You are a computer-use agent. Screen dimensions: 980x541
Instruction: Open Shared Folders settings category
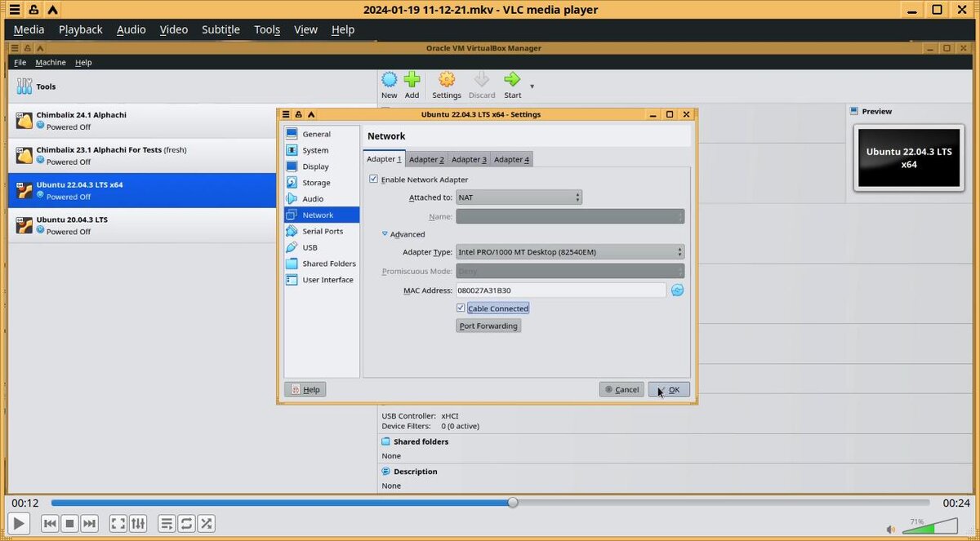(322, 264)
